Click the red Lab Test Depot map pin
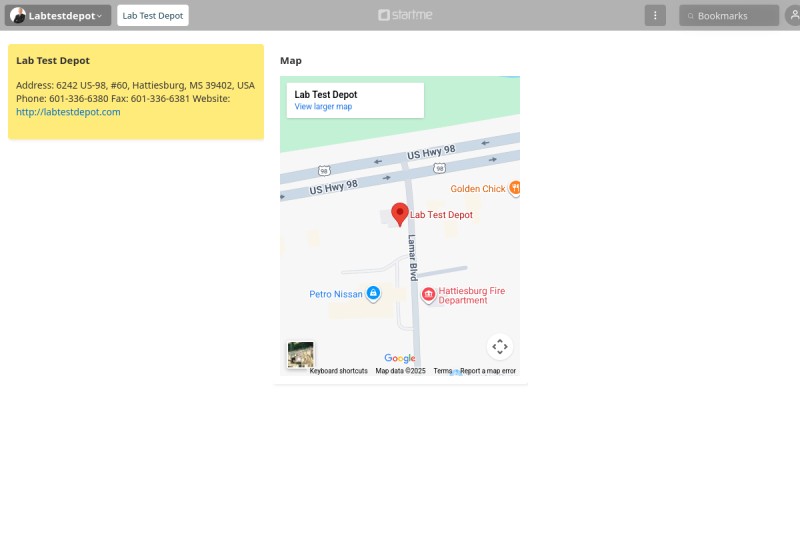This screenshot has width=800, height=533. tap(399, 214)
